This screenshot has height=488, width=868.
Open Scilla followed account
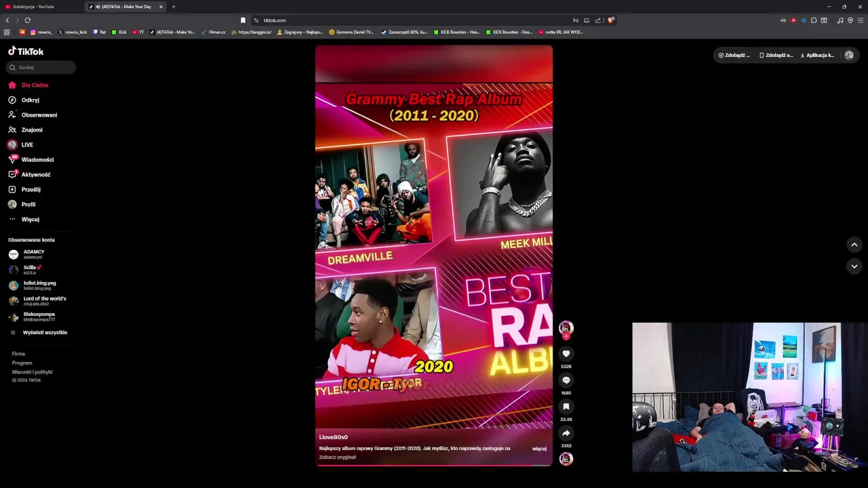coord(26,270)
